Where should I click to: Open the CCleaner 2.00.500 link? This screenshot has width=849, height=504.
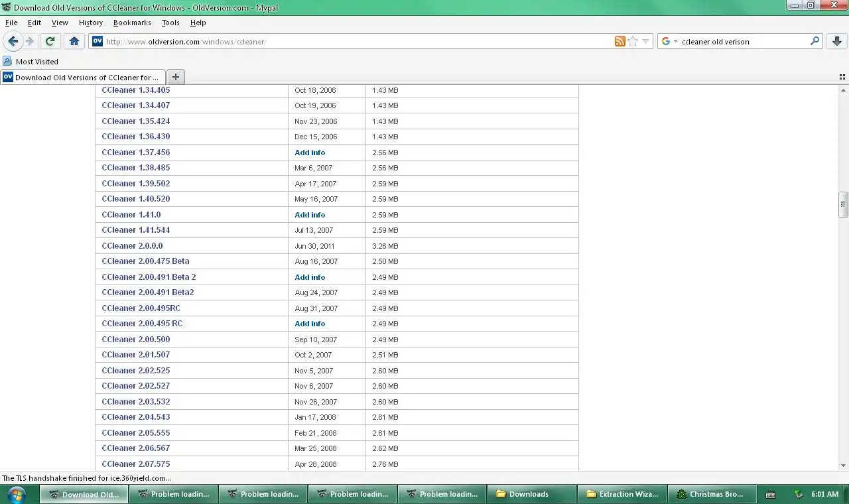pyautogui.click(x=135, y=339)
